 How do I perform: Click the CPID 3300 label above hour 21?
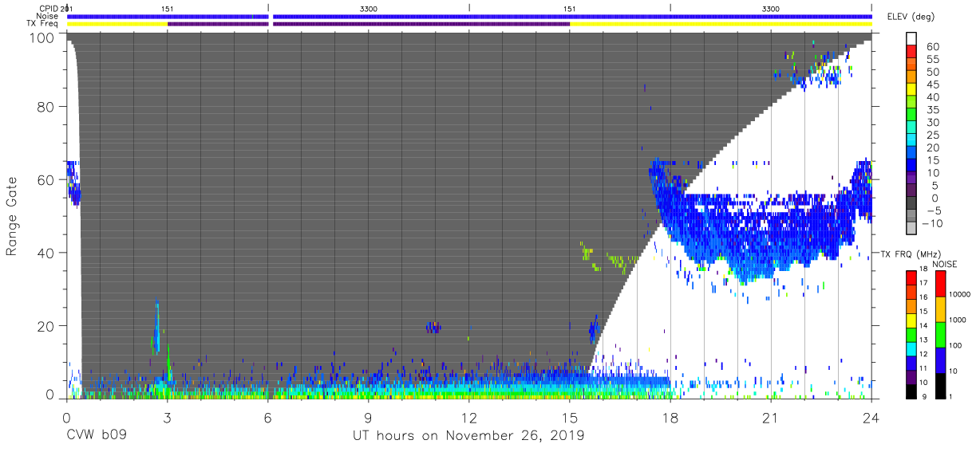pos(770,8)
